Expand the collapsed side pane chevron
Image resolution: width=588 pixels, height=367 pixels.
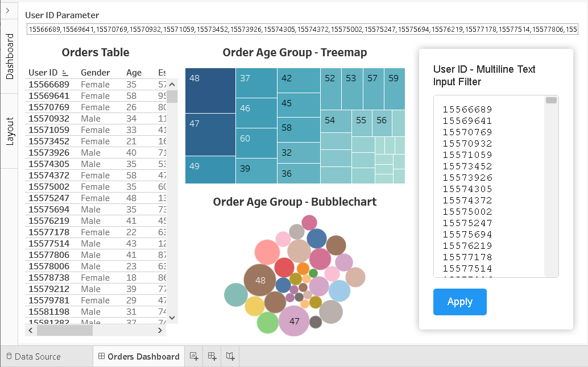pos(7,10)
